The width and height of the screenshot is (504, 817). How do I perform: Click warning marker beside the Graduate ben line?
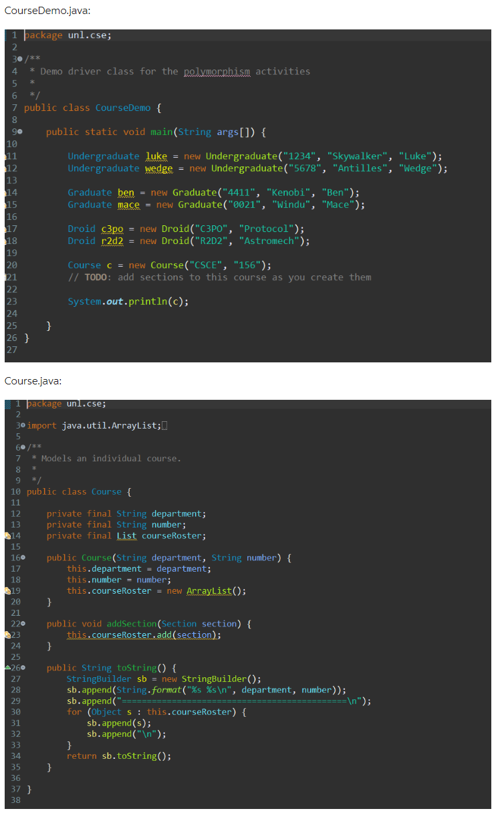pyautogui.click(x=6, y=193)
